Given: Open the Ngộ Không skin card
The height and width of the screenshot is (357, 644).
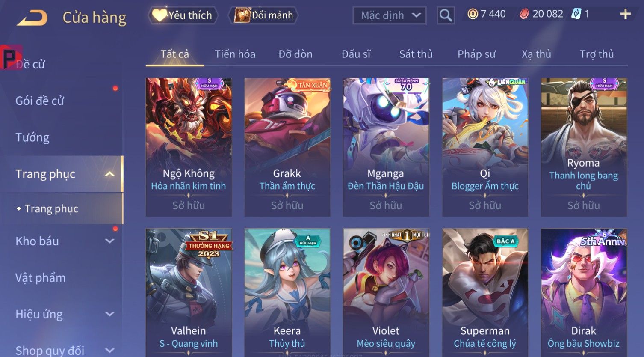Looking at the screenshot, I should pyautogui.click(x=189, y=147).
